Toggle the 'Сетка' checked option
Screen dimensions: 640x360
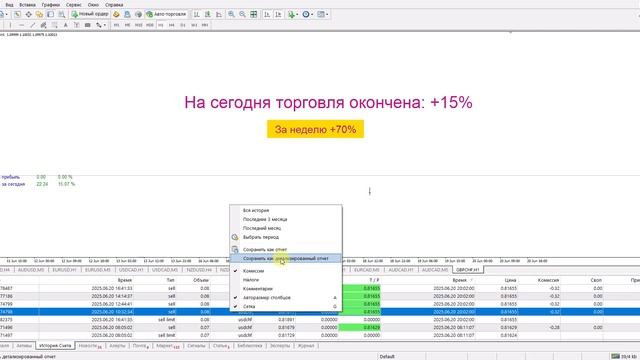[286, 306]
